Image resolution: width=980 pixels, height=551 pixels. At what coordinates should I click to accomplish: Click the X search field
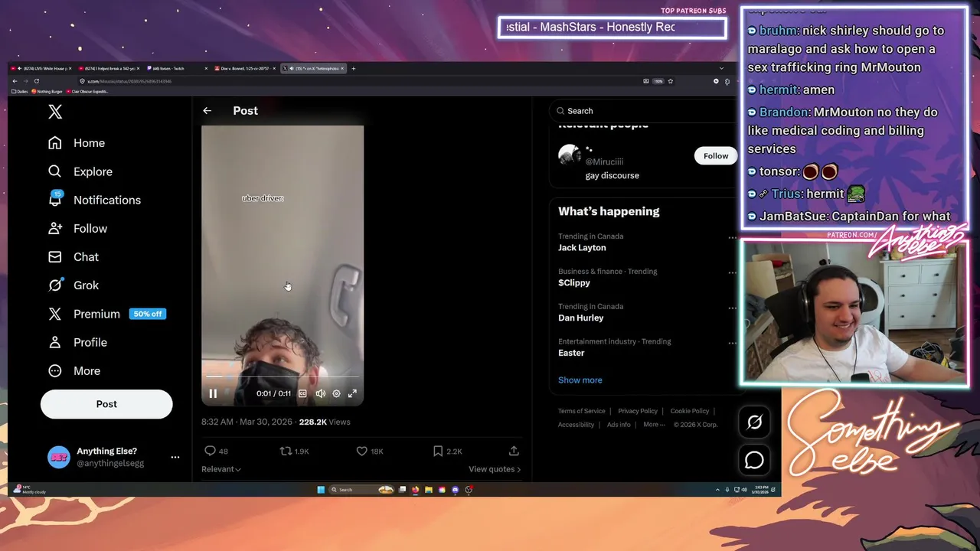pos(643,111)
